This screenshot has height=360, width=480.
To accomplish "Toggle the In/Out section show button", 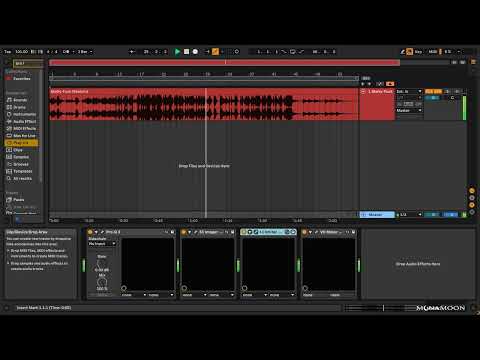I will tap(472, 191).
